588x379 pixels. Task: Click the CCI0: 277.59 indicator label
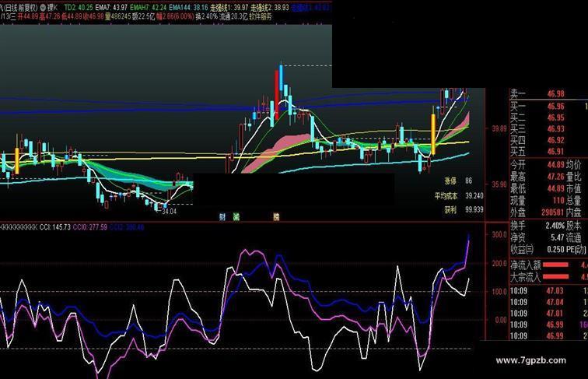(x=90, y=227)
